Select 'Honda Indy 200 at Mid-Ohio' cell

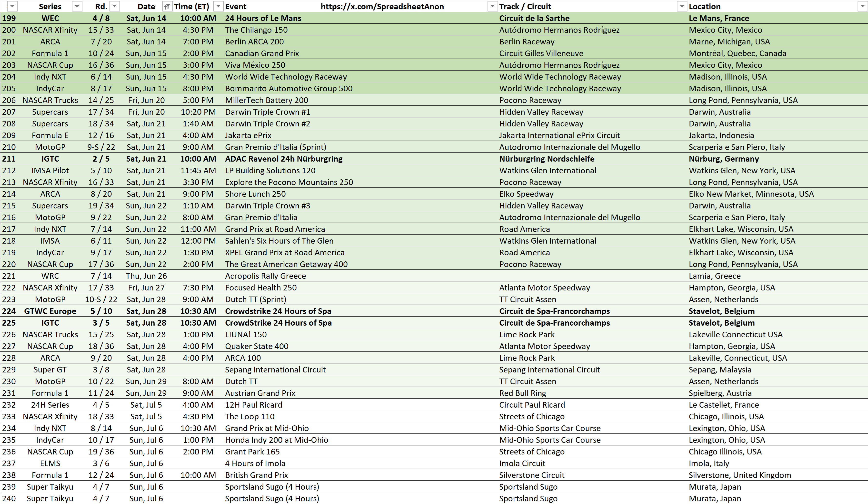coord(277,440)
